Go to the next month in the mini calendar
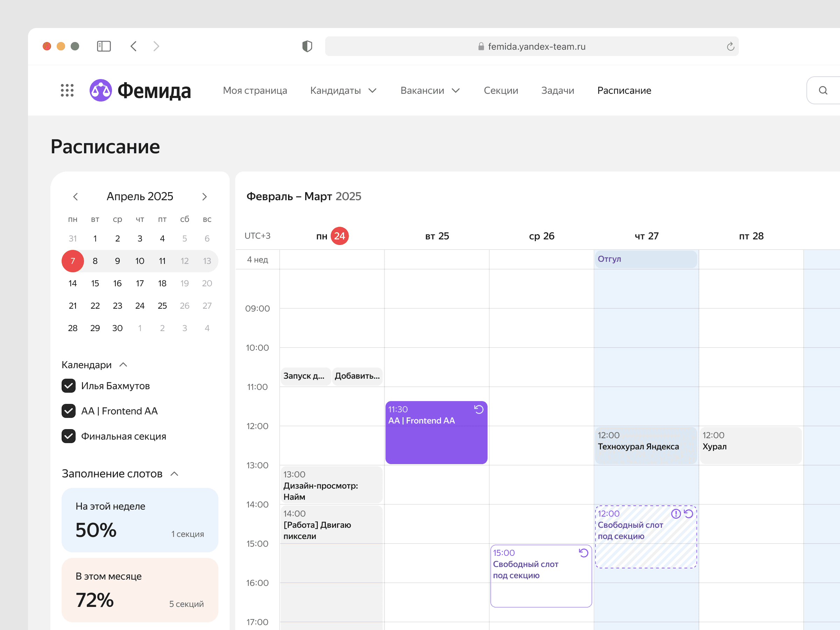This screenshot has height=630, width=840. pyautogui.click(x=205, y=197)
